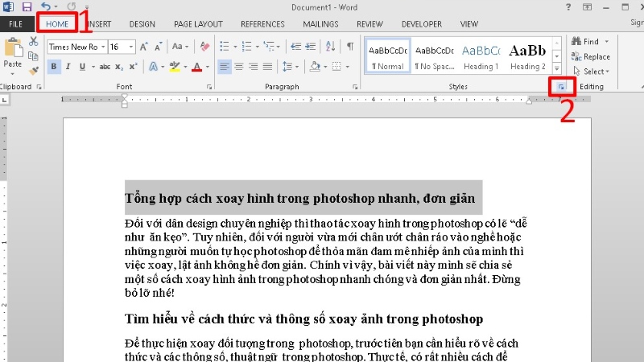Screen dimensions: 644x362
Task: Click the Redo icon in the title bar
Action: [x=72, y=6]
